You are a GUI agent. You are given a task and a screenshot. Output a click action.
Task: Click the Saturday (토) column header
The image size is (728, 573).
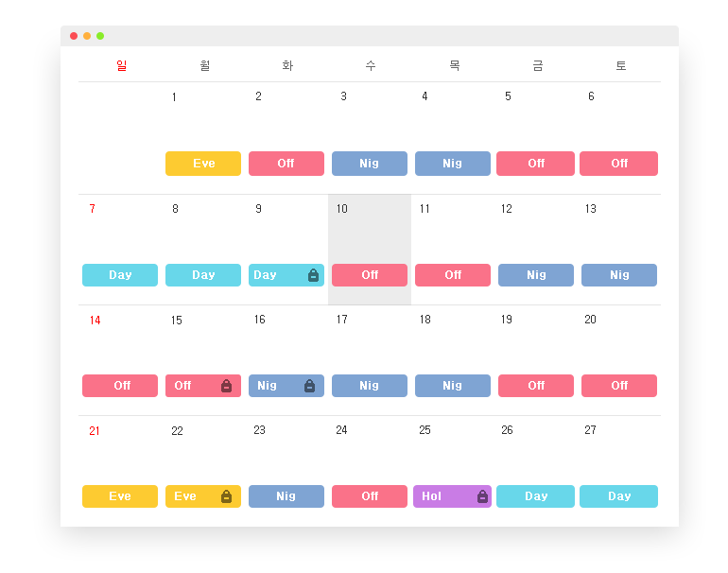click(620, 65)
